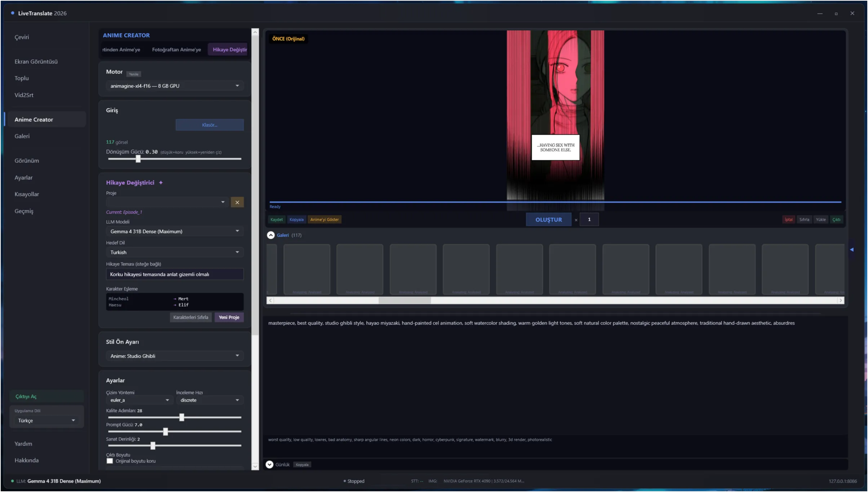Image resolution: width=868 pixels, height=492 pixels.
Task: Click the Dönüşüm Gücü slider handle
Action: [138, 159]
